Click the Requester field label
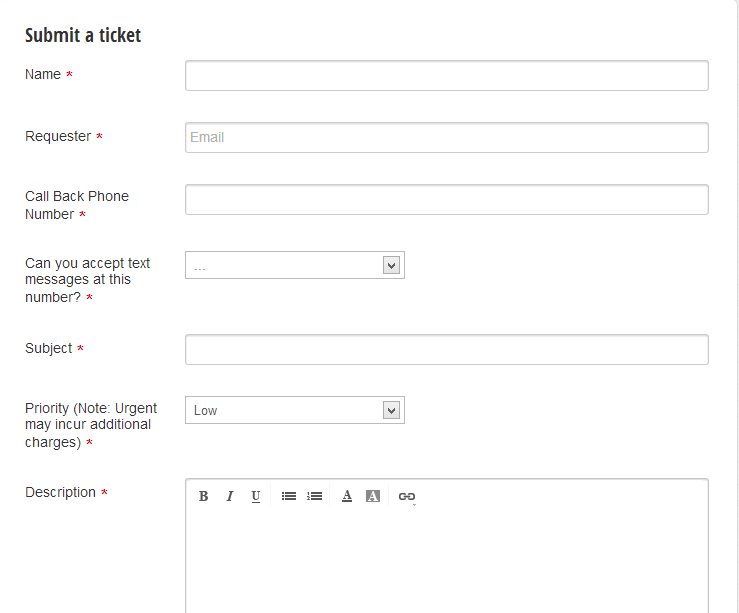The height and width of the screenshot is (613, 739). coord(58,136)
